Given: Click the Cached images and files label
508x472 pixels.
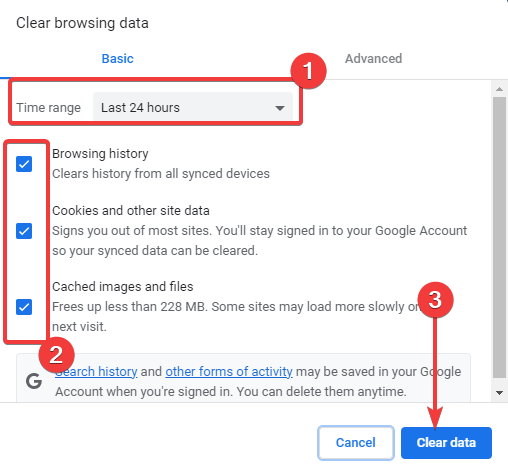Looking at the screenshot, I should [123, 287].
